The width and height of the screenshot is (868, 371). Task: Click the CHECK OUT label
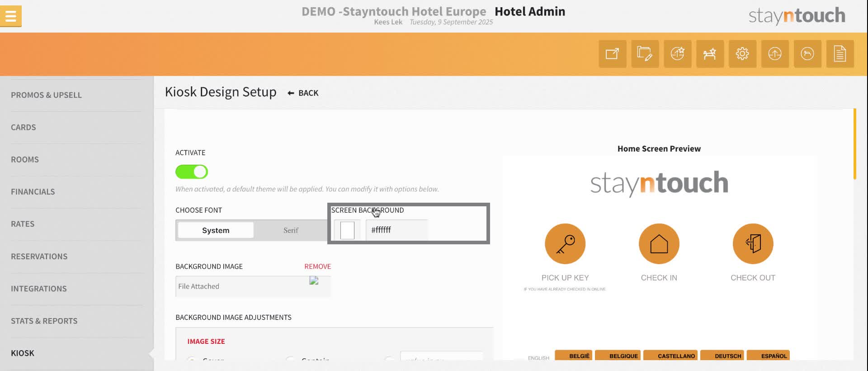(x=753, y=278)
